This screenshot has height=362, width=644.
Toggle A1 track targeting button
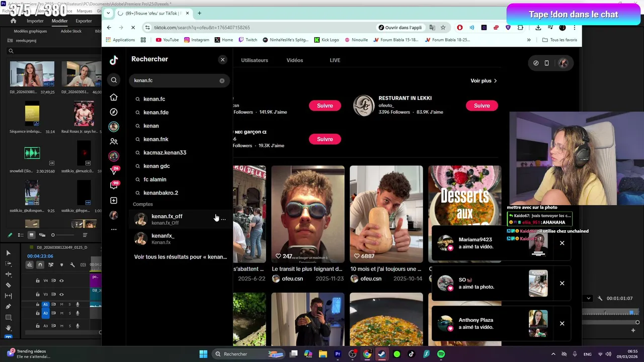[45, 305]
